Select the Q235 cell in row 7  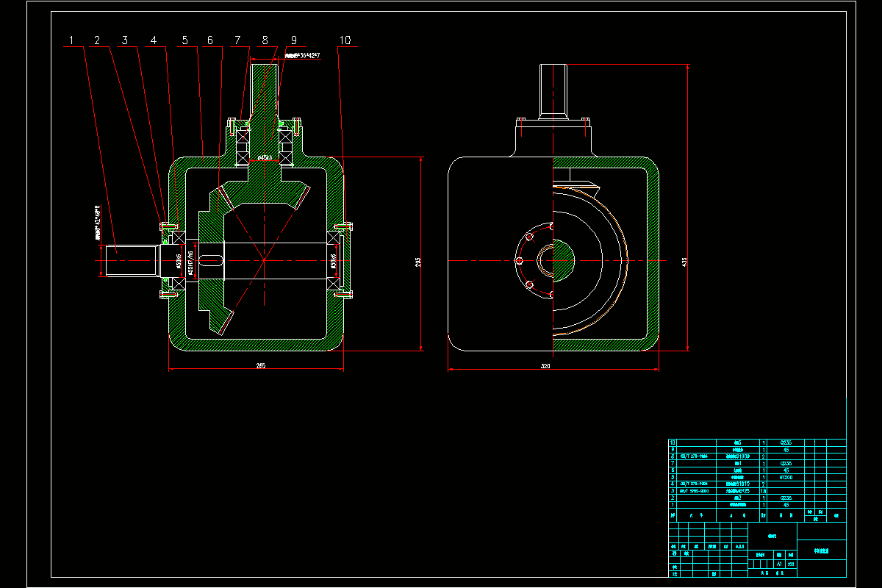786,463
